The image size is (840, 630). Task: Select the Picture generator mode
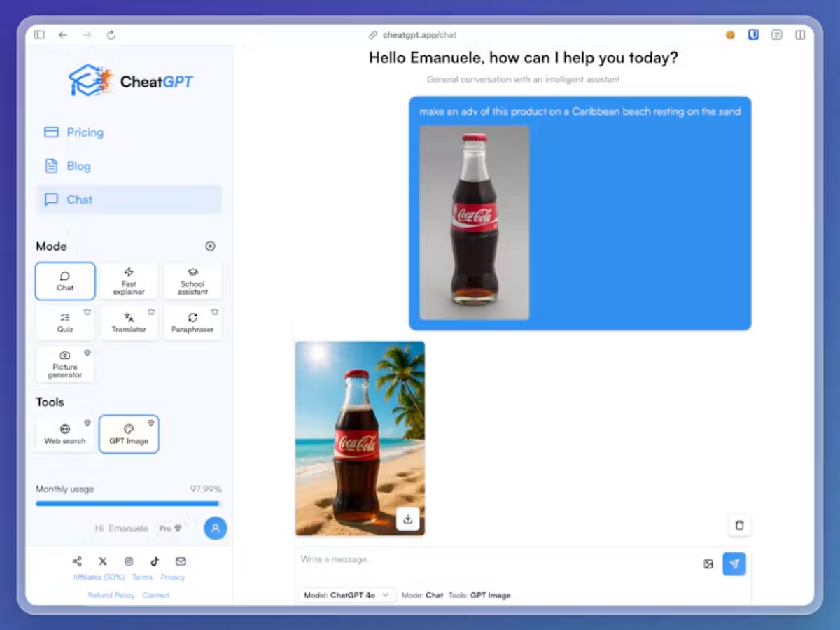coord(65,365)
